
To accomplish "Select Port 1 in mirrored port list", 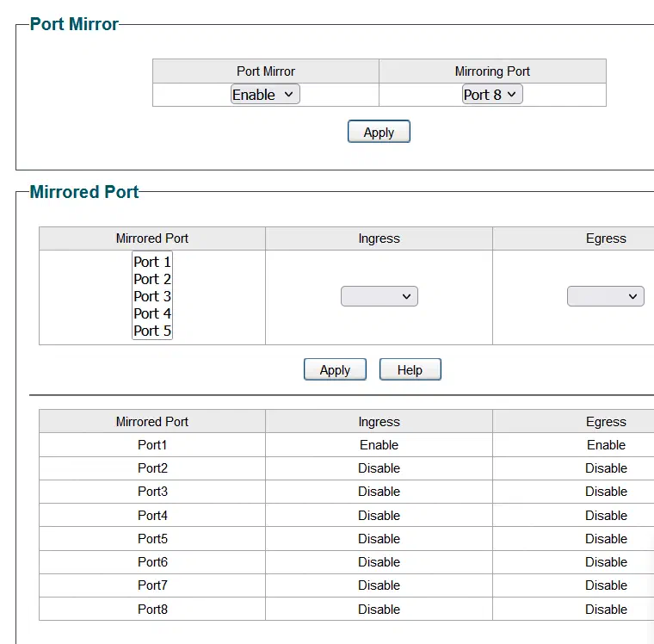I will click(x=152, y=262).
